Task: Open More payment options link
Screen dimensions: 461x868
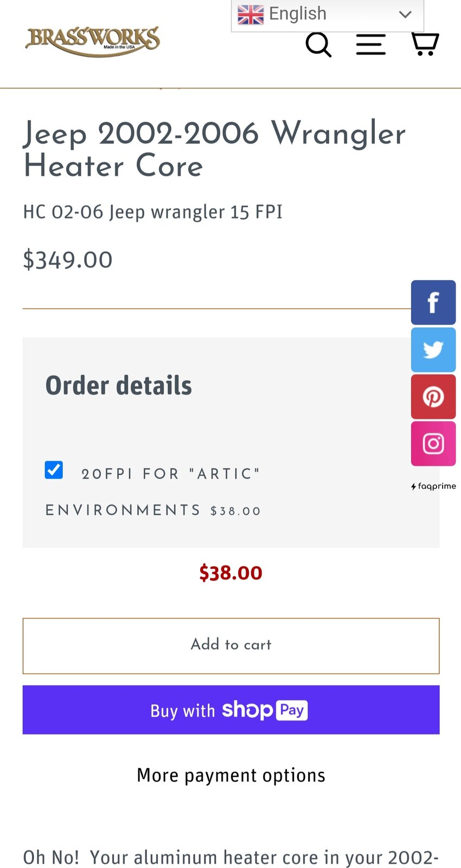Action: (231, 775)
